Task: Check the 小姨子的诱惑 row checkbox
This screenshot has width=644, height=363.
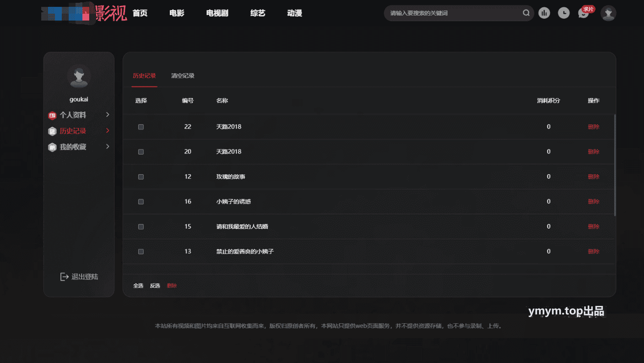Action: coord(141,202)
